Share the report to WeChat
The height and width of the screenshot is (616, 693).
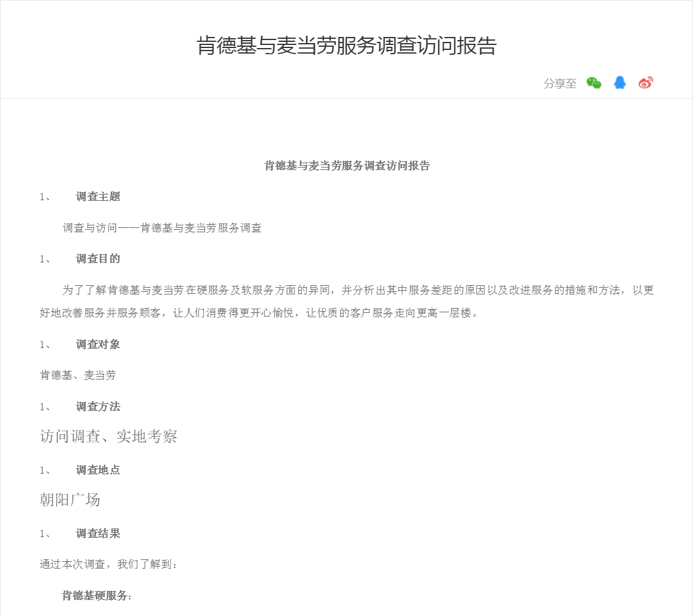click(594, 83)
